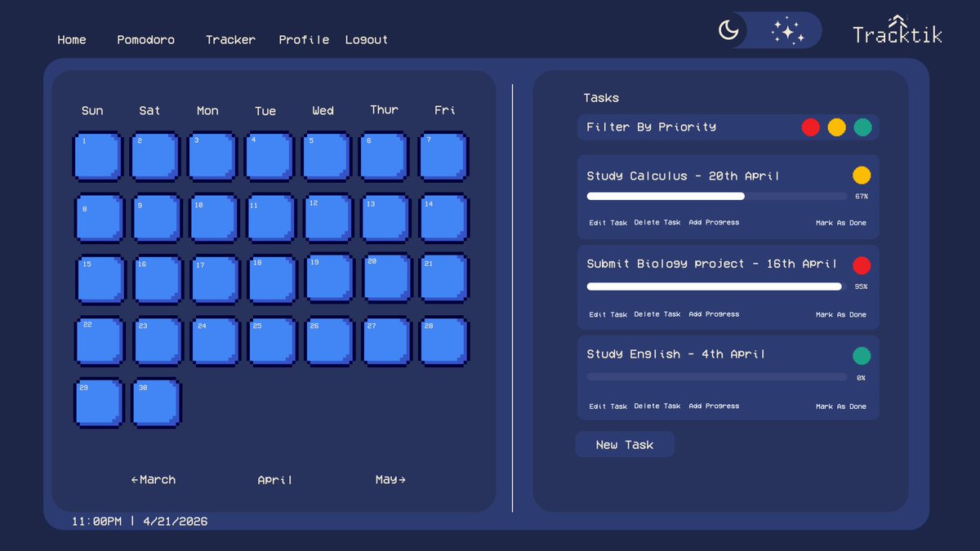Select calendar day 20
The image size is (980, 551).
click(387, 278)
